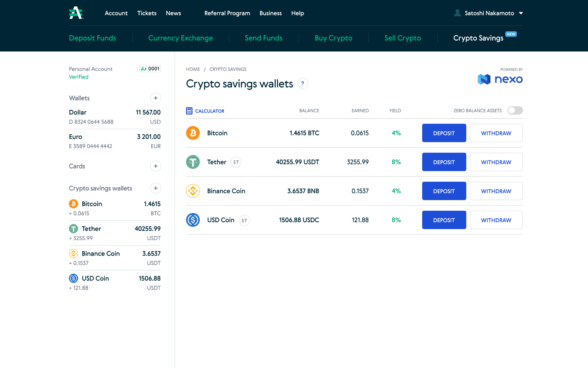Toggle the zero balance assets switch
This screenshot has height=368, width=588.
(x=515, y=110)
